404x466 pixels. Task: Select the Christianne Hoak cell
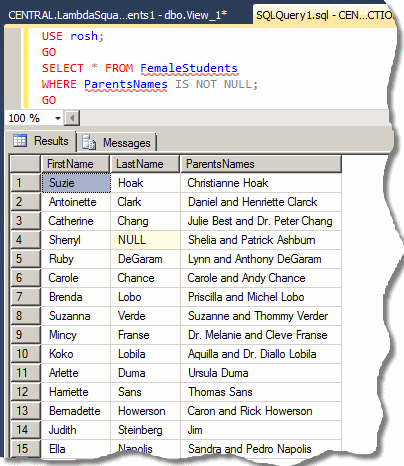[261, 183]
